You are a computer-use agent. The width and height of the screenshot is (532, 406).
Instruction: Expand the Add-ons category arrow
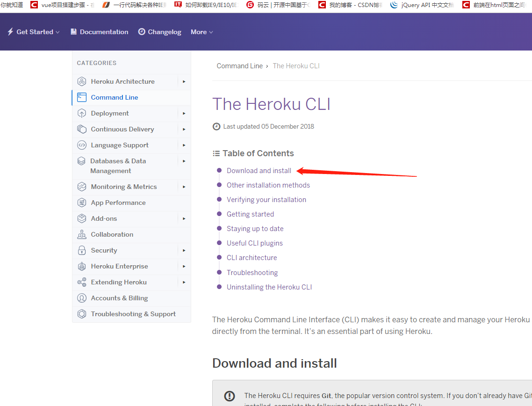184,218
